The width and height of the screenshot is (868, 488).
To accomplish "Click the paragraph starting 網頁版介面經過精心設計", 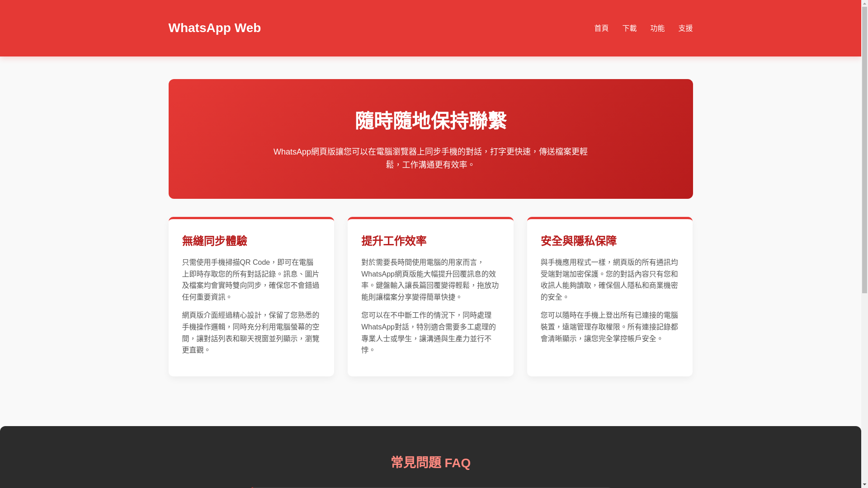I will coord(251,333).
